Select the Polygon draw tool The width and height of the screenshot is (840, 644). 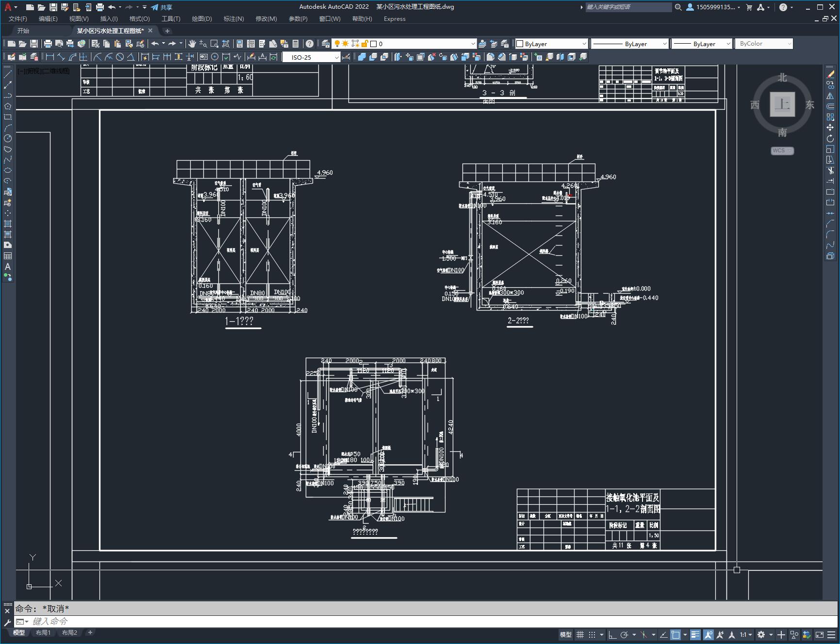click(8, 106)
